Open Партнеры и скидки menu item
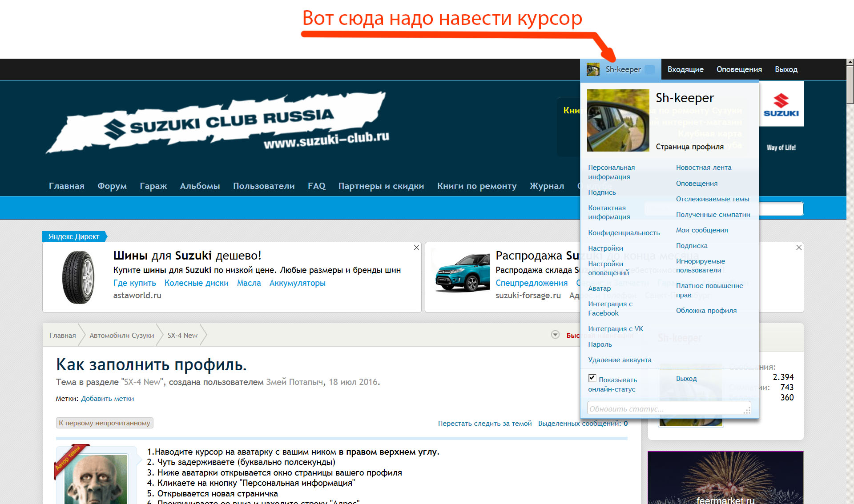 (x=381, y=186)
